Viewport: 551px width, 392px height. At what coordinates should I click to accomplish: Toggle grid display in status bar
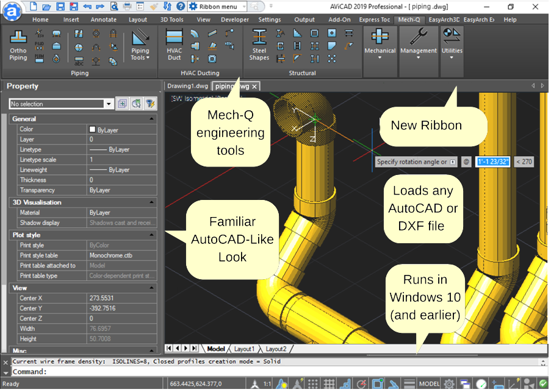click(330, 384)
